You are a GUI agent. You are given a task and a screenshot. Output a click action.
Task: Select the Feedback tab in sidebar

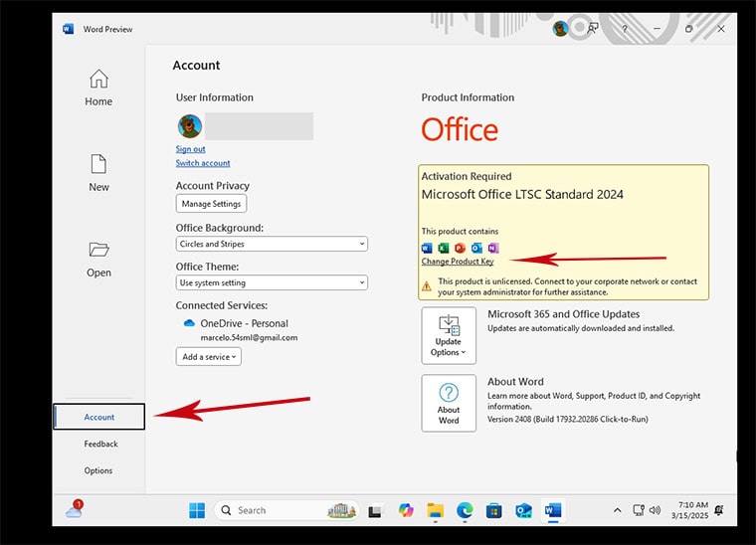click(100, 444)
